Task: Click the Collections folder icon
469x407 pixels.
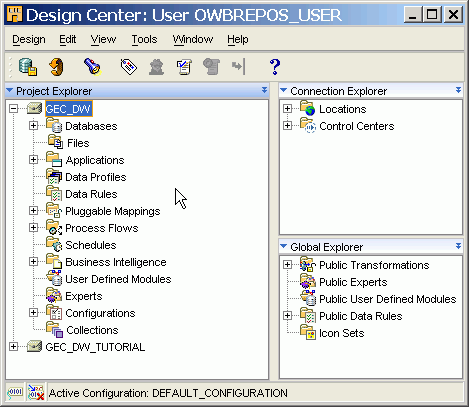Action: [55, 330]
